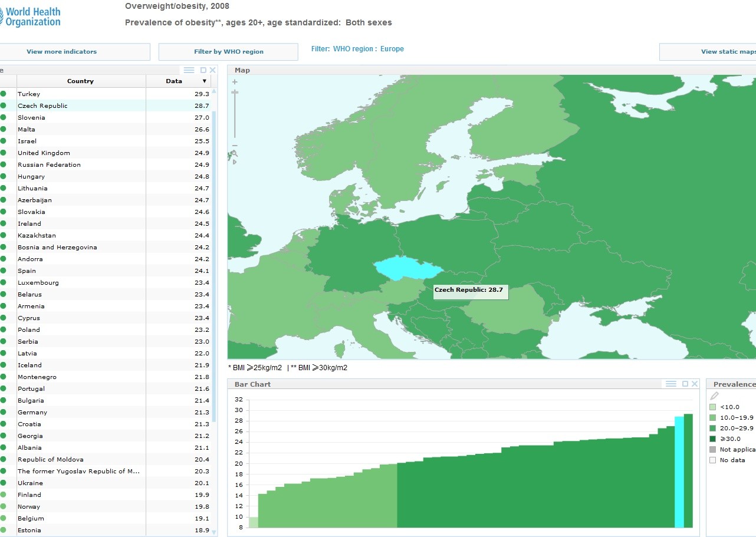Expand map tools with the small triangle arrow
Image resolution: width=756 pixels, height=537 pixels.
tap(235, 162)
